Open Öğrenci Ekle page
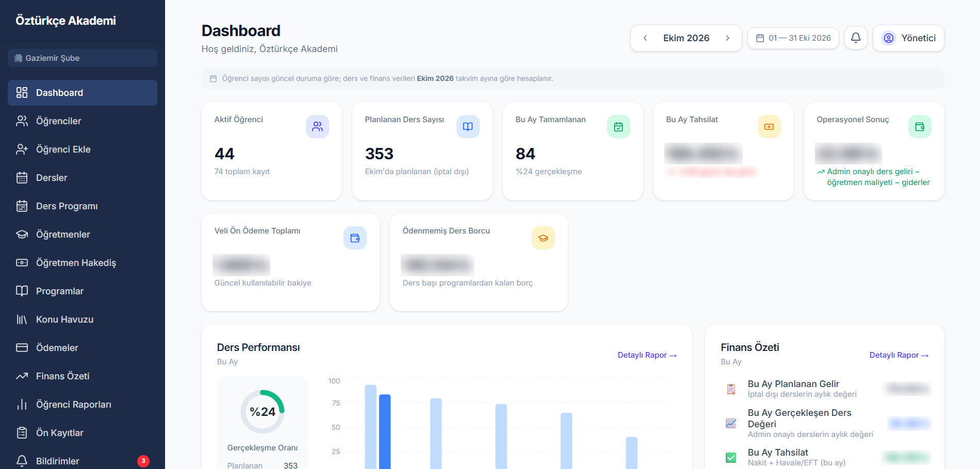This screenshot has width=980, height=469. pos(83,149)
